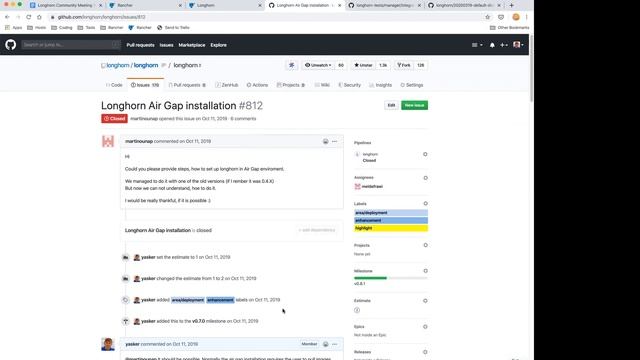Screen dimensions: 640x360
Task: Click the icon button left of Unwatch
Action: pyautogui.click(x=291, y=65)
